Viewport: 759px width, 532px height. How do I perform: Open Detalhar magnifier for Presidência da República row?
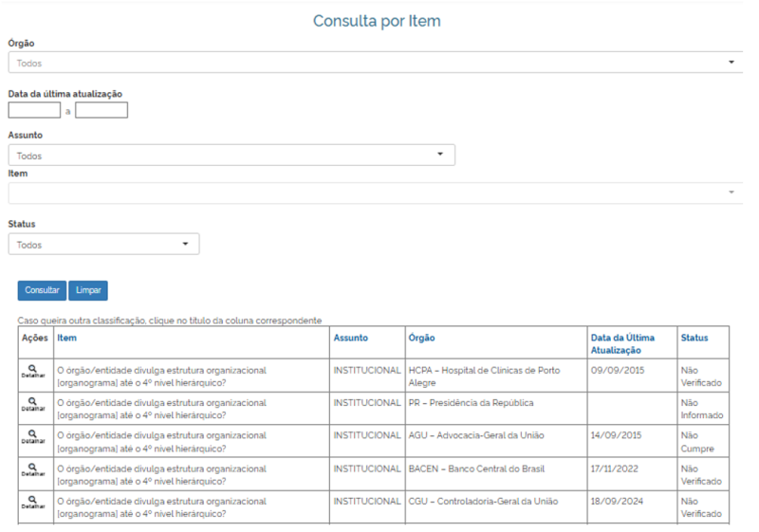(32, 404)
